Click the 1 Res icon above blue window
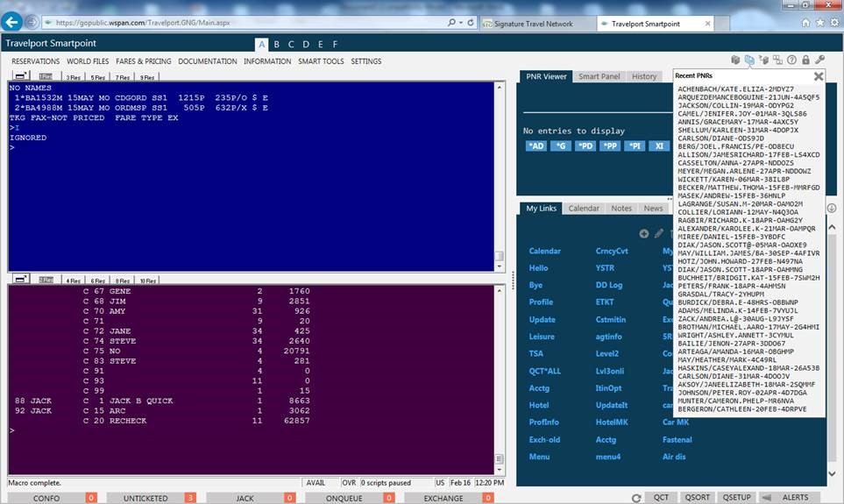 click(x=46, y=77)
